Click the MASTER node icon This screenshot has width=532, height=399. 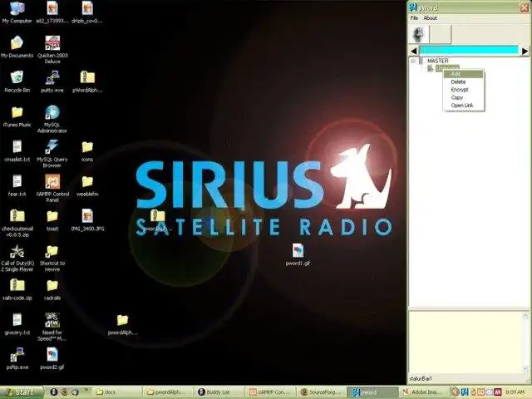click(421, 61)
